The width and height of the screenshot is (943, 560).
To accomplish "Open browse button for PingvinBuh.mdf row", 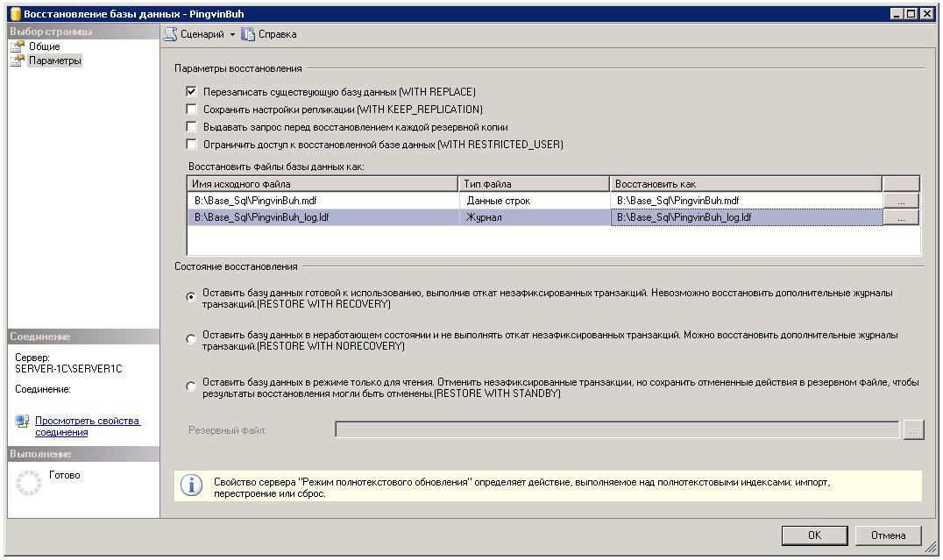I will click(901, 201).
